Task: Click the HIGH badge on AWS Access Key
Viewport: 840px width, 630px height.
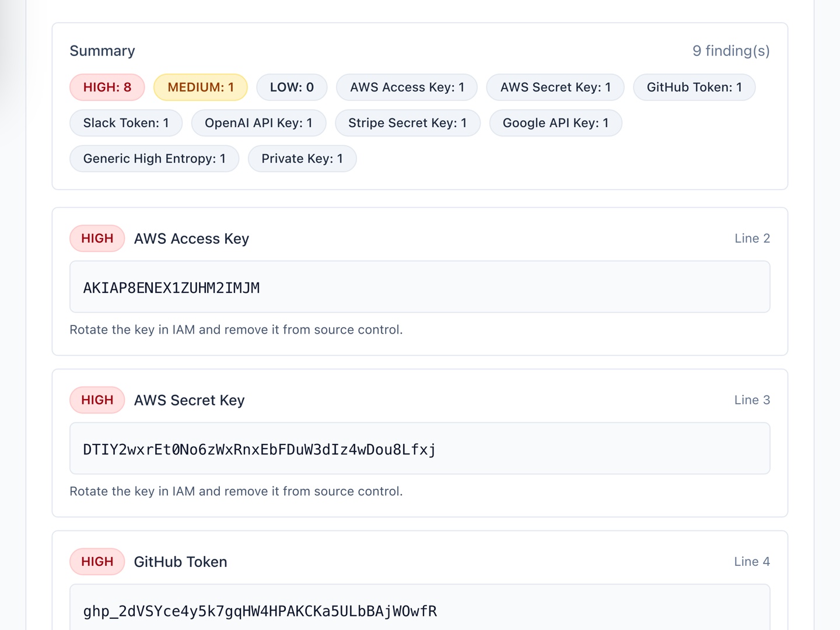Action: (x=97, y=239)
